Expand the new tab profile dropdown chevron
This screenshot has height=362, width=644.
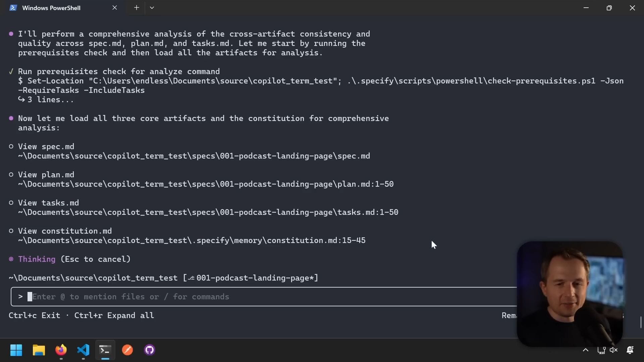point(152,8)
